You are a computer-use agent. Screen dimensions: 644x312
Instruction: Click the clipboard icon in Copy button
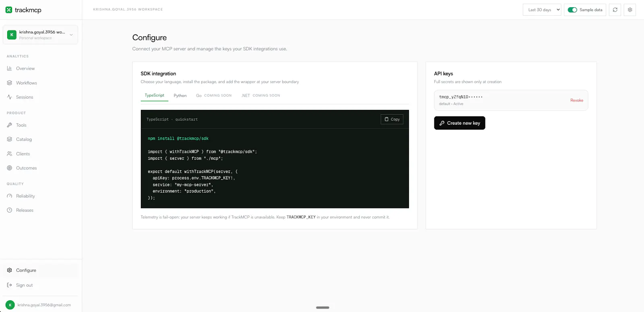(x=386, y=119)
